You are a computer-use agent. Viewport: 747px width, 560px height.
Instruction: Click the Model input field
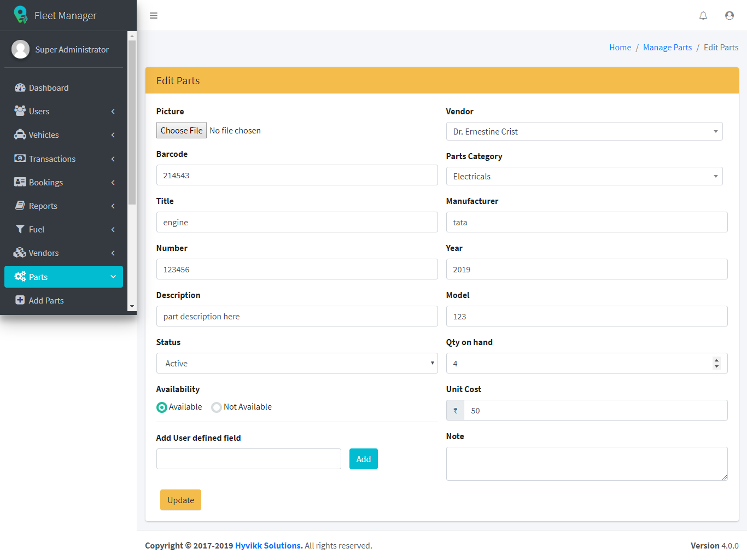pyautogui.click(x=587, y=316)
